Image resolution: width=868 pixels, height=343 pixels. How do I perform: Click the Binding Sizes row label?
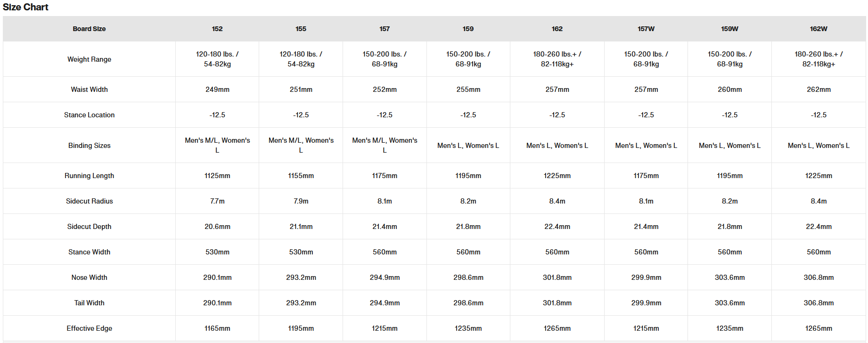89,146
